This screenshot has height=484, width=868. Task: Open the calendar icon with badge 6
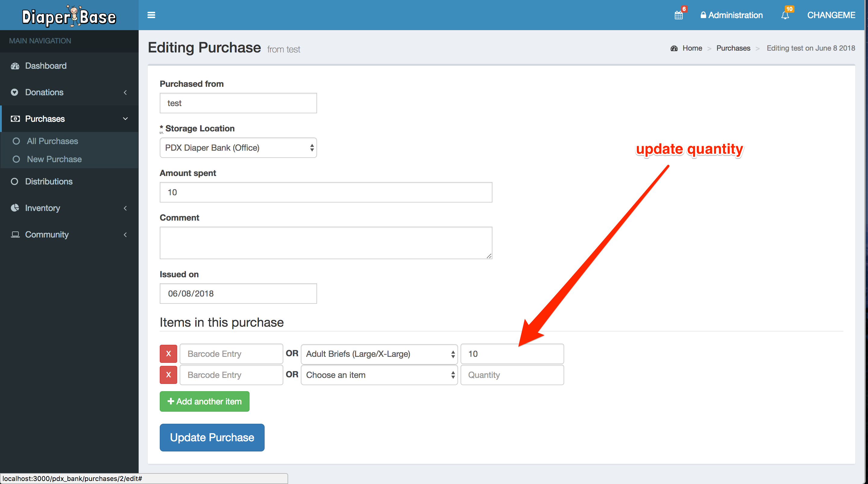678,15
